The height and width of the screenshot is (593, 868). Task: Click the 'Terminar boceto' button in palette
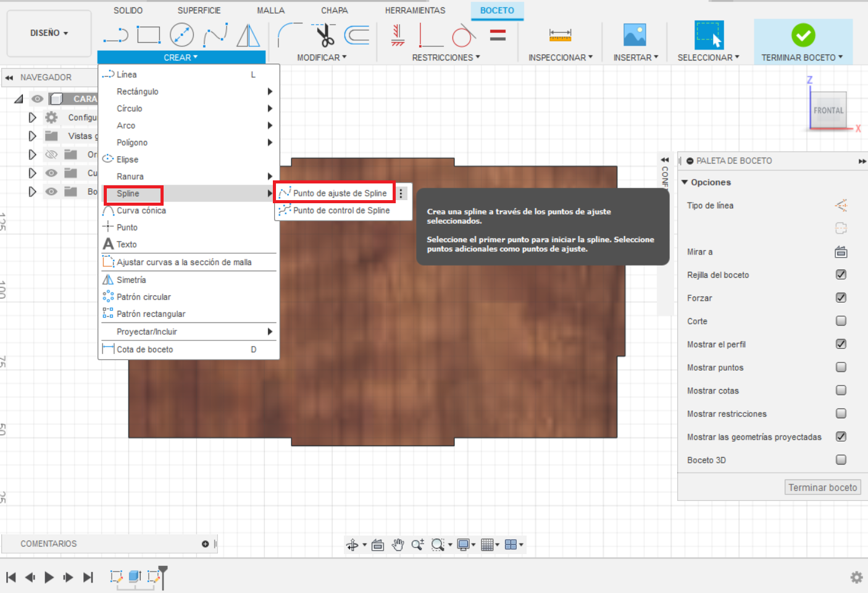tap(823, 487)
